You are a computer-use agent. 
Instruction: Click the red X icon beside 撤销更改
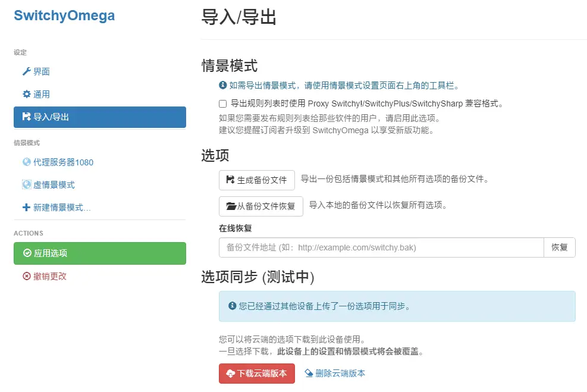[26, 276]
